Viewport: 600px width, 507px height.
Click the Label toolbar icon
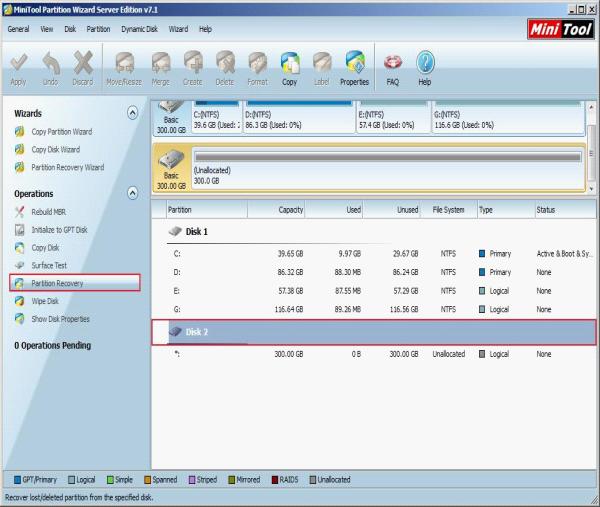322,69
